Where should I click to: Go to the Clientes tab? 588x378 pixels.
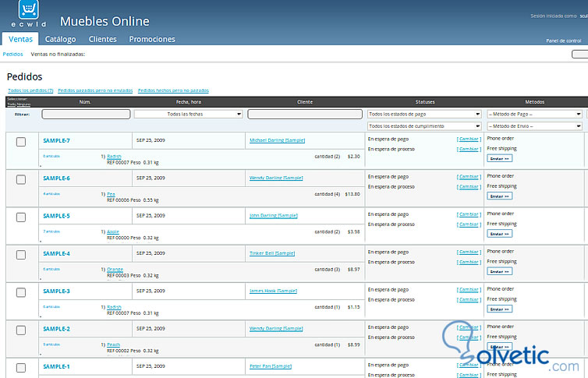(x=102, y=39)
